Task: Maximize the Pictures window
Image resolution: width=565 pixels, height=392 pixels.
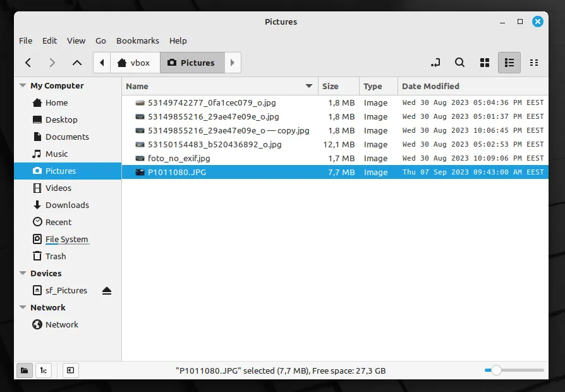Action: click(x=520, y=21)
